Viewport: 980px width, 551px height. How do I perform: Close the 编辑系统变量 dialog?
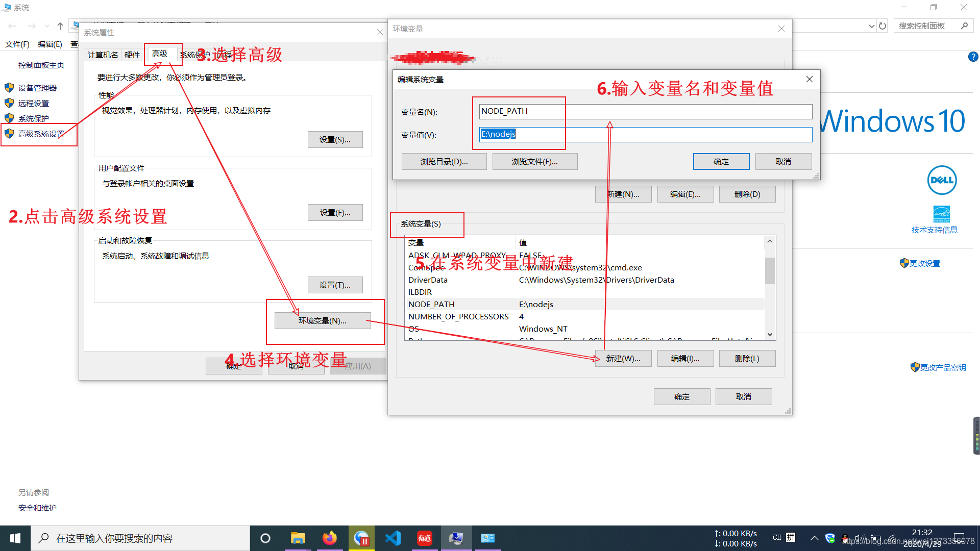(810, 79)
